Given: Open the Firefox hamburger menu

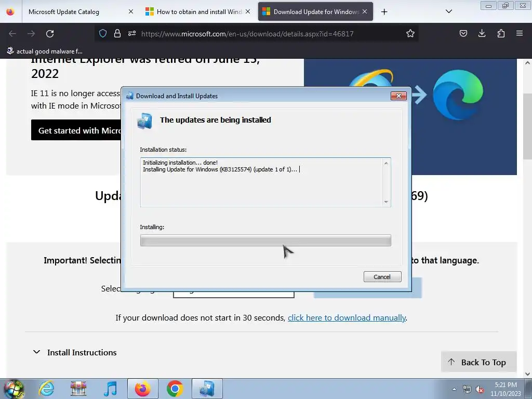Looking at the screenshot, I should click(x=520, y=33).
